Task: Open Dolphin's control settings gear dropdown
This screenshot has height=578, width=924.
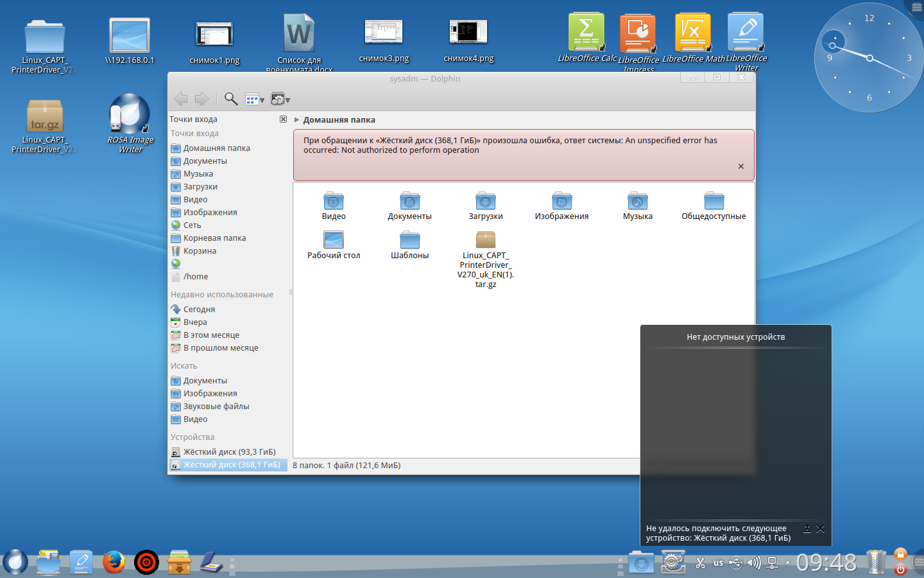Action: [280, 100]
